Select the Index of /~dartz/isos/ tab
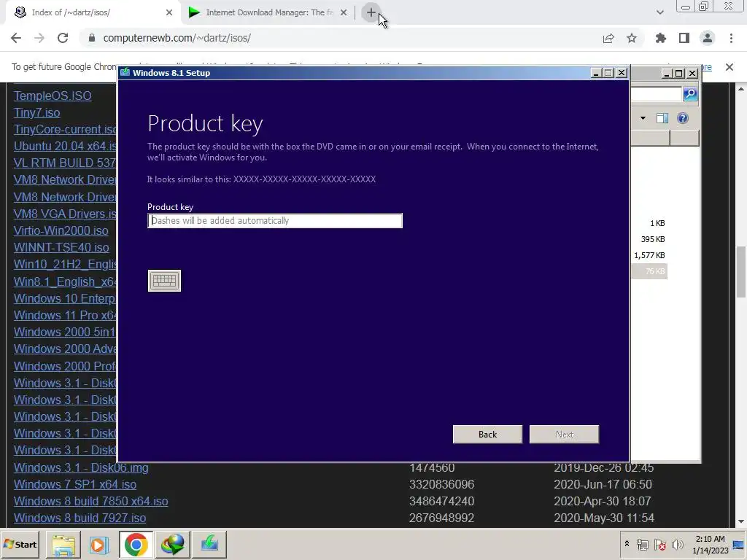 click(71, 12)
